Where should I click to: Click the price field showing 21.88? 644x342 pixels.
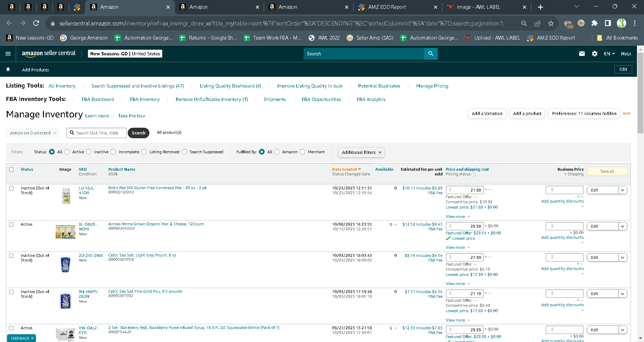pyautogui.click(x=465, y=190)
